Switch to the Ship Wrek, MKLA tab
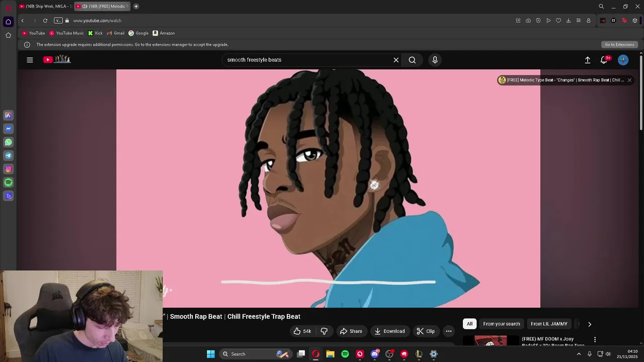The width and height of the screenshot is (644, 362). click(x=45, y=7)
